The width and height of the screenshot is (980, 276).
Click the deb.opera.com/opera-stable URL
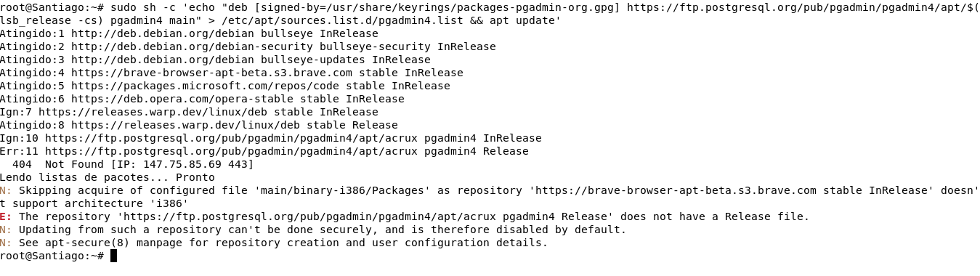[x=182, y=99]
